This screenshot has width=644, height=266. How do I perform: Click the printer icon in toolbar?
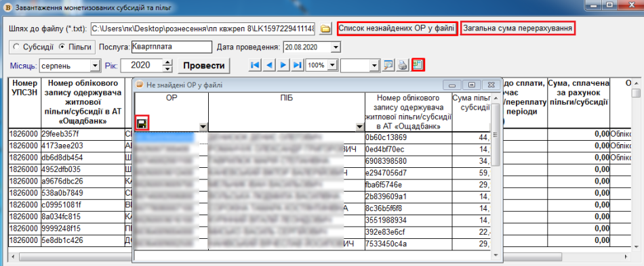pyautogui.click(x=403, y=65)
